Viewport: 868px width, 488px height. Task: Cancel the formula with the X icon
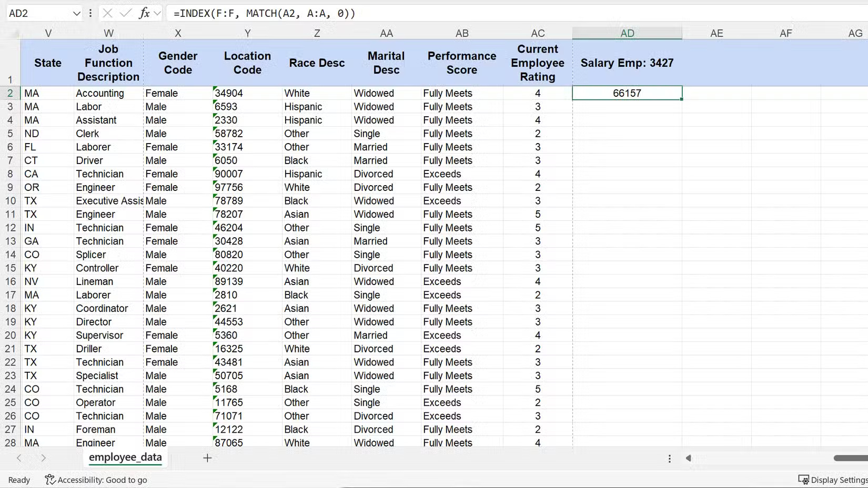108,13
